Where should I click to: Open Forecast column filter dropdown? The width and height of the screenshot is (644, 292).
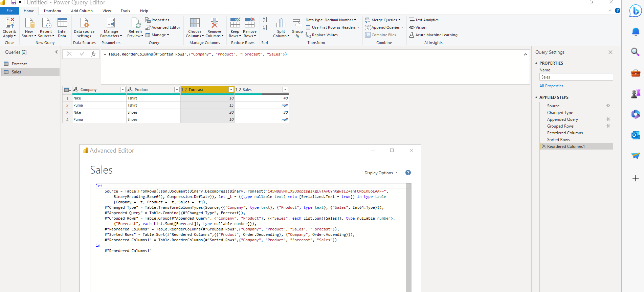pos(231,90)
